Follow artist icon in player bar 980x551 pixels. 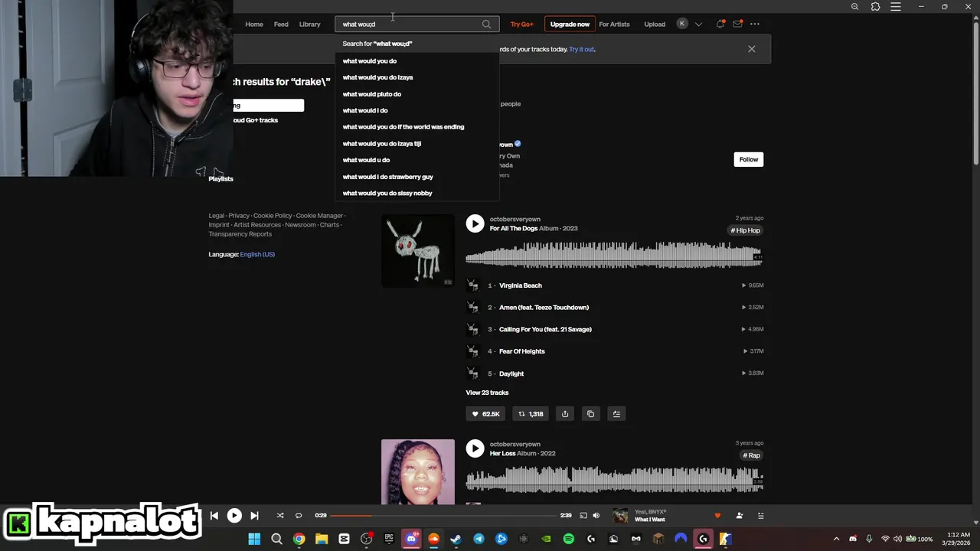click(739, 516)
